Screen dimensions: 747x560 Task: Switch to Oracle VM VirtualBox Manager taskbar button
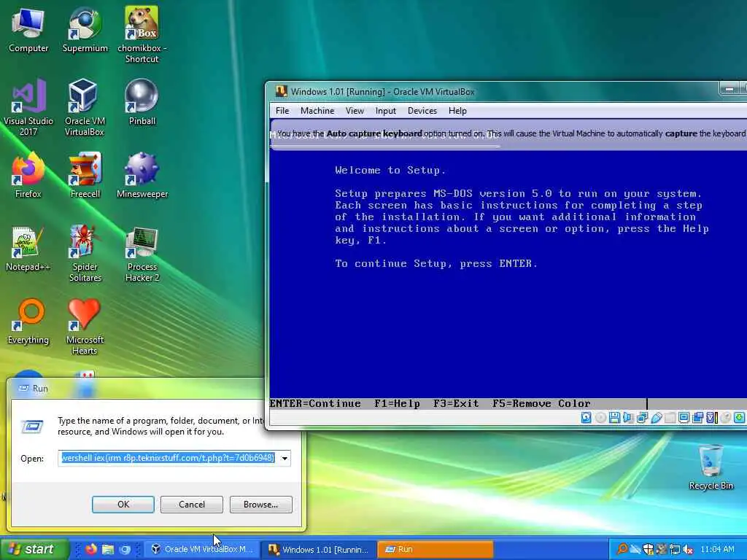coord(202,549)
